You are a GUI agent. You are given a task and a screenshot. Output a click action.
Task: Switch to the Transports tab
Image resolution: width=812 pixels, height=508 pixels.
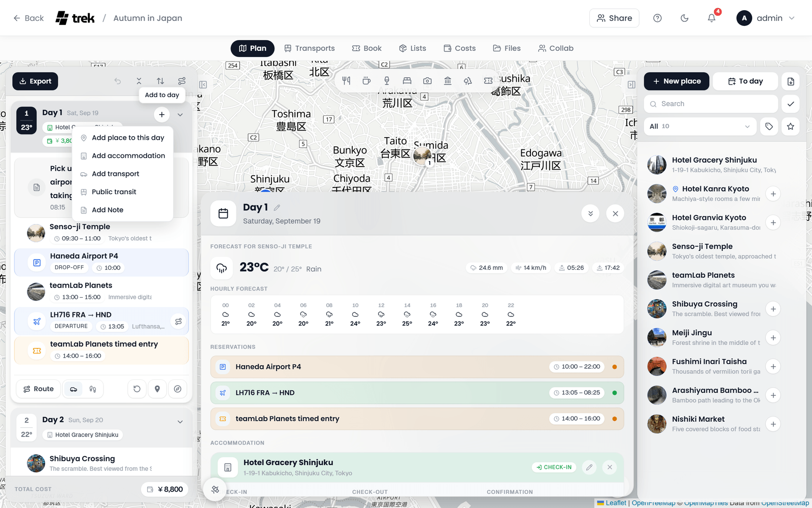310,48
